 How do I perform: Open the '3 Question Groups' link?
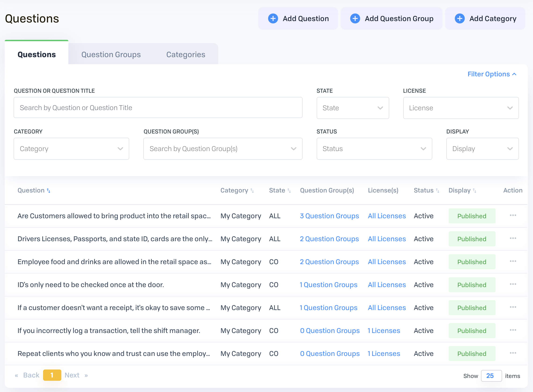pyautogui.click(x=329, y=216)
